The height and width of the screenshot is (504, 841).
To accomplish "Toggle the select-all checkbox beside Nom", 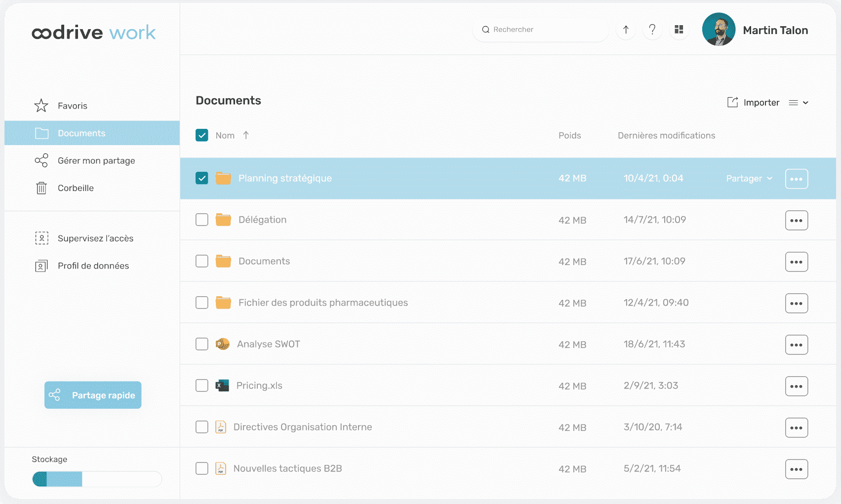I will (202, 135).
